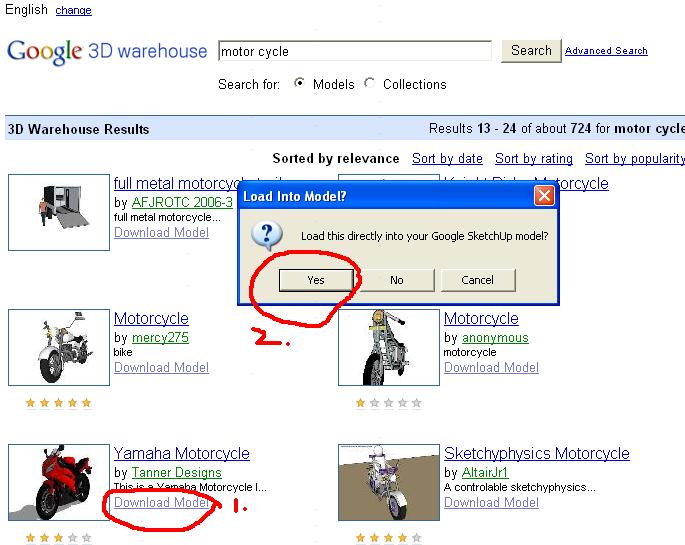
Task: Open the anonymous author link
Action: point(495,338)
